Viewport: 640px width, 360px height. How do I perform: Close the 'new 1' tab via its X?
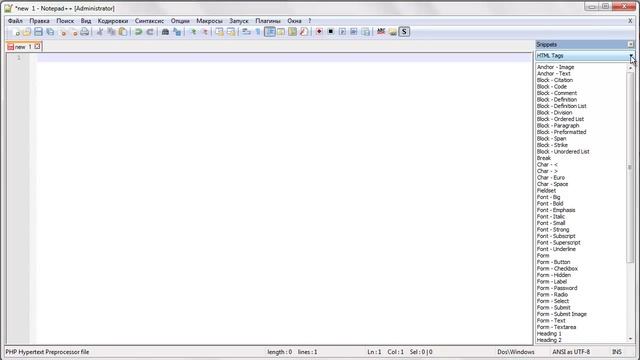coord(37,47)
